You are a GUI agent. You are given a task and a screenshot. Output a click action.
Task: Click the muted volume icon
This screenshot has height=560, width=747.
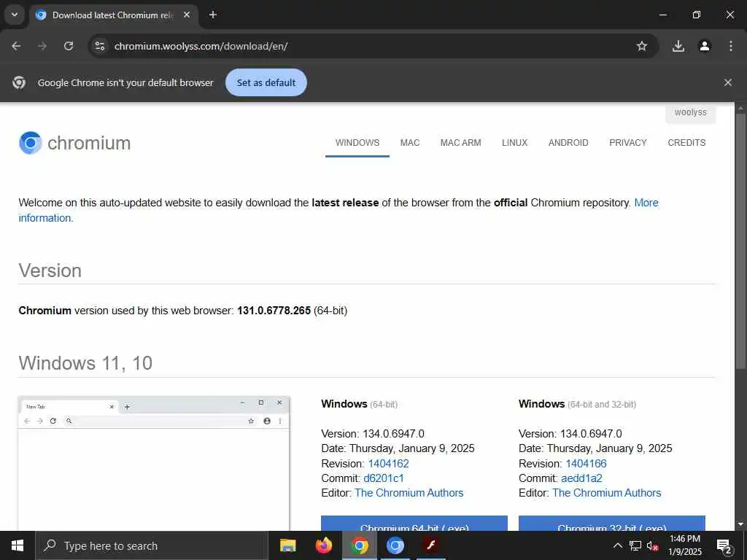pos(653,545)
